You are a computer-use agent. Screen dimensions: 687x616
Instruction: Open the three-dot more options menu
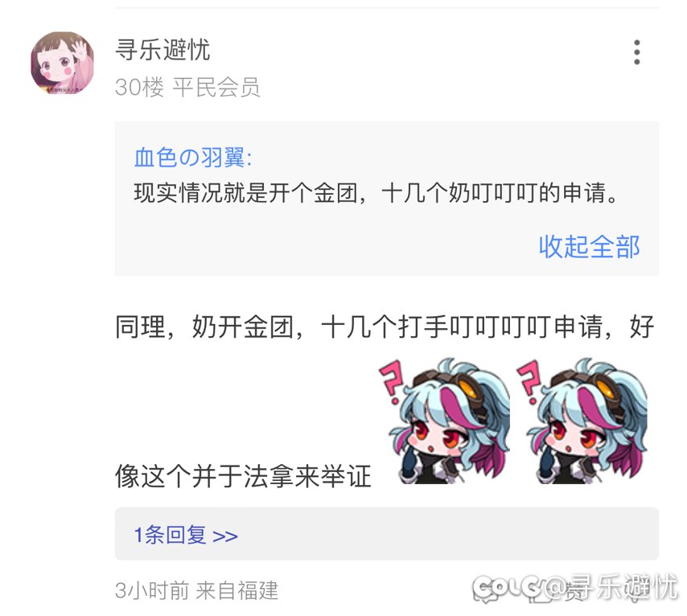636,52
